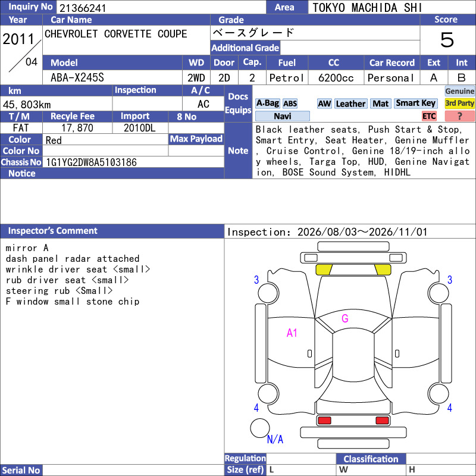Screen dimensions: 476x476
Task: Click 'F window small stone chip' comment
Action: coord(73,302)
